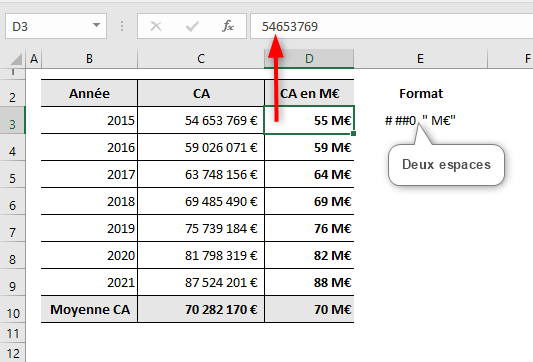Click cell showing 88 M€
Screen dimensions: 533x362
pyautogui.click(x=309, y=282)
